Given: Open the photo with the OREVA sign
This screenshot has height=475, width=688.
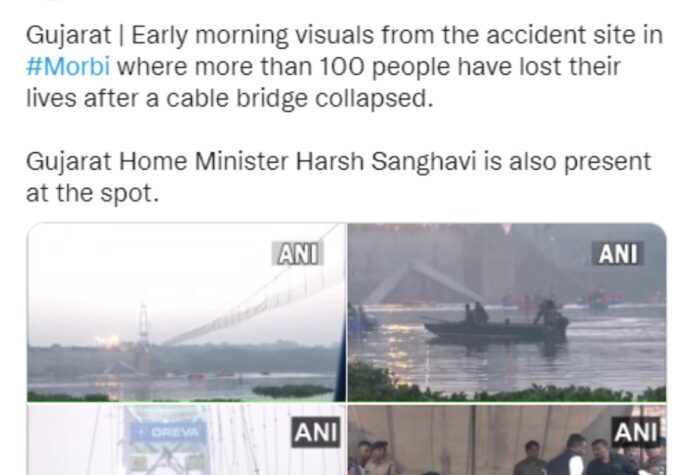Looking at the screenshot, I should [x=186, y=439].
